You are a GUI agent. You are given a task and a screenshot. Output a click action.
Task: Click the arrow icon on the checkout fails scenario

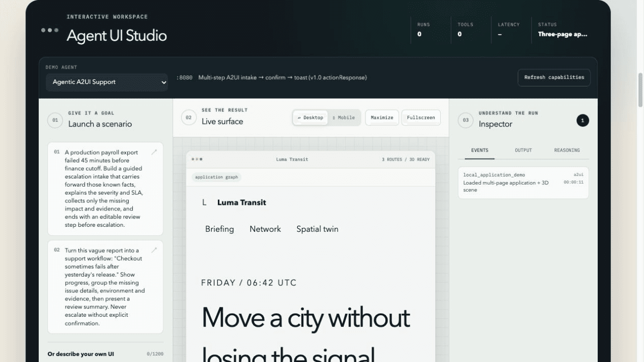[x=154, y=250]
